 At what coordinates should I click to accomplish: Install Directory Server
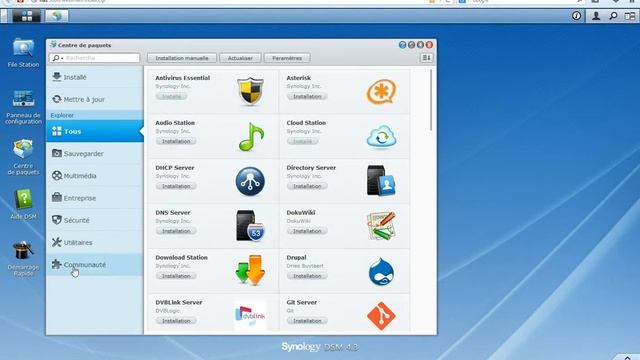tap(307, 186)
